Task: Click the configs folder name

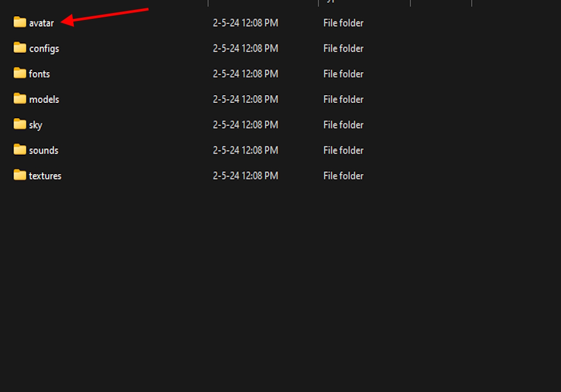Action: [44, 49]
